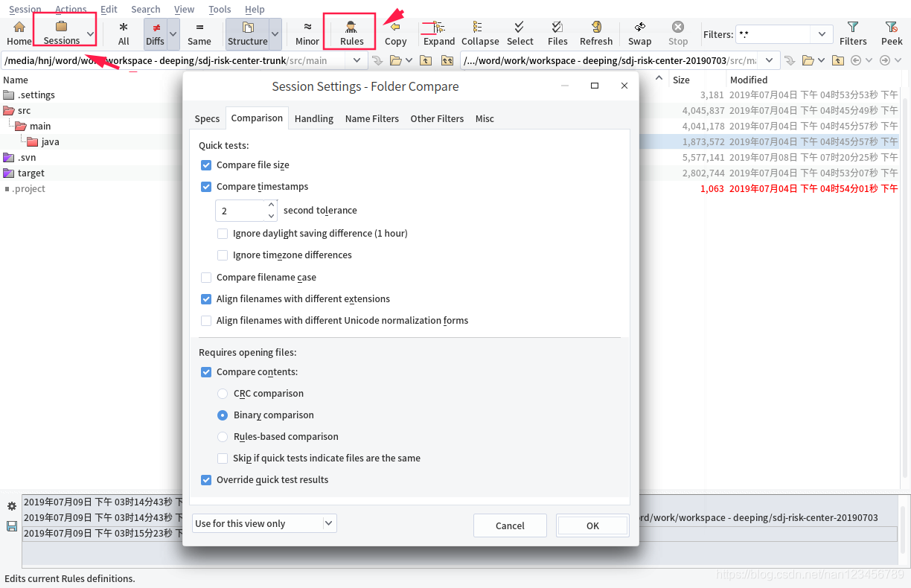Image resolution: width=911 pixels, height=588 pixels.
Task: Click the log panel gear icon
Action: (12, 506)
